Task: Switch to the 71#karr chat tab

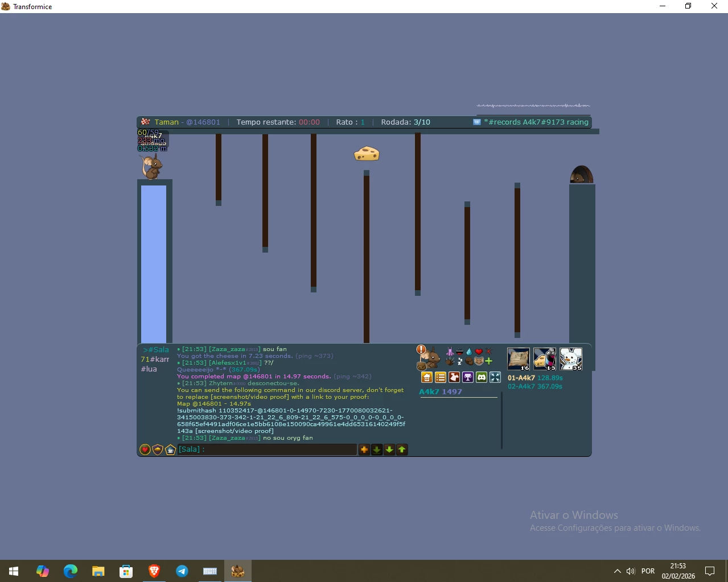Action: (x=155, y=360)
